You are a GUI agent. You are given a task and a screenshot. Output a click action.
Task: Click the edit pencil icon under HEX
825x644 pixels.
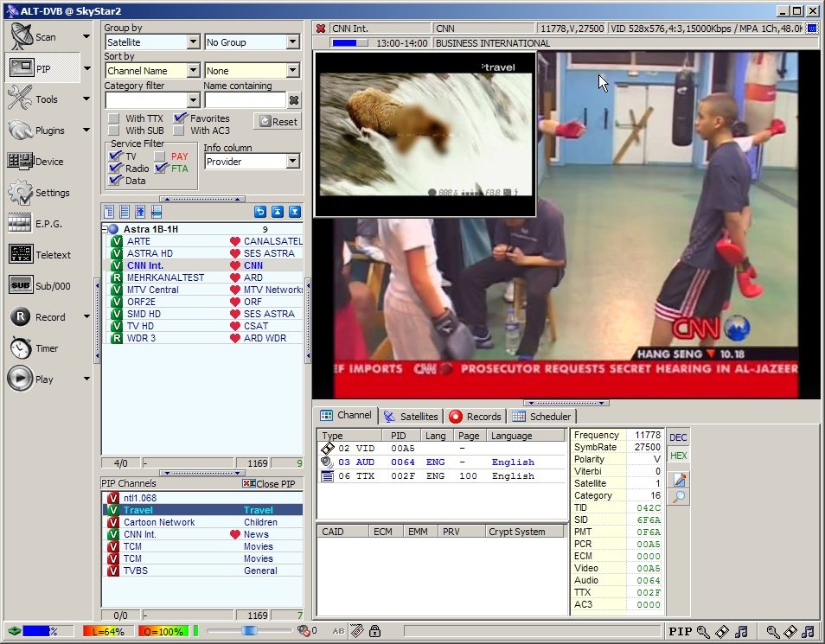pyautogui.click(x=679, y=479)
